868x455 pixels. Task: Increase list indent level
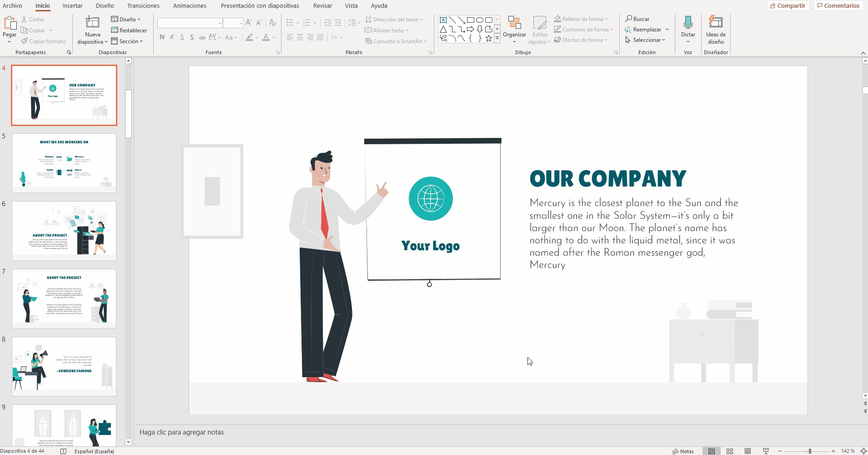tap(338, 22)
